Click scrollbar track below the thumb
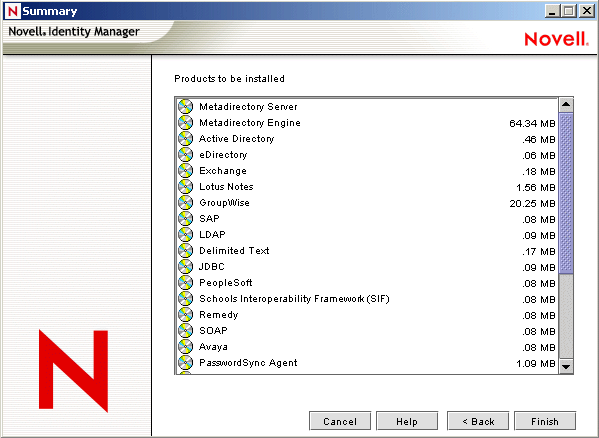The image size is (599, 438). [566, 317]
